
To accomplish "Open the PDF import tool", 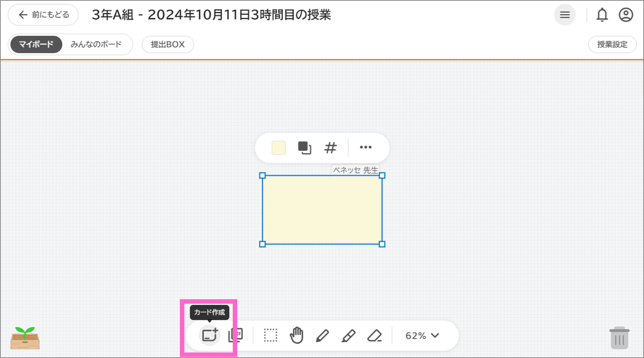I will pyautogui.click(x=236, y=335).
